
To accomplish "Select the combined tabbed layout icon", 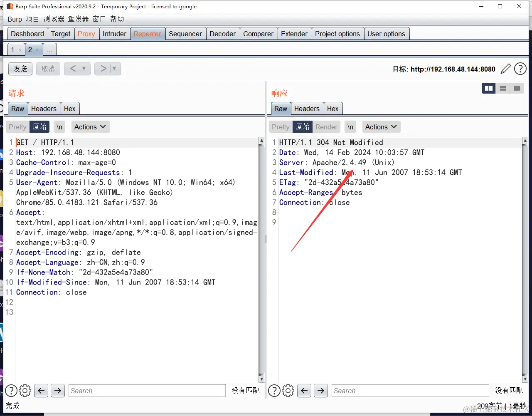I will [517, 88].
